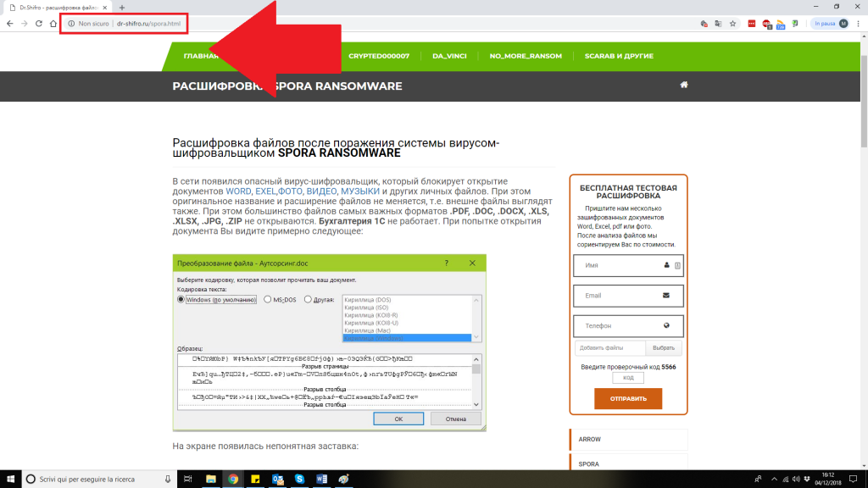Open the NO_MORE_RANSOM menu item

click(526, 56)
